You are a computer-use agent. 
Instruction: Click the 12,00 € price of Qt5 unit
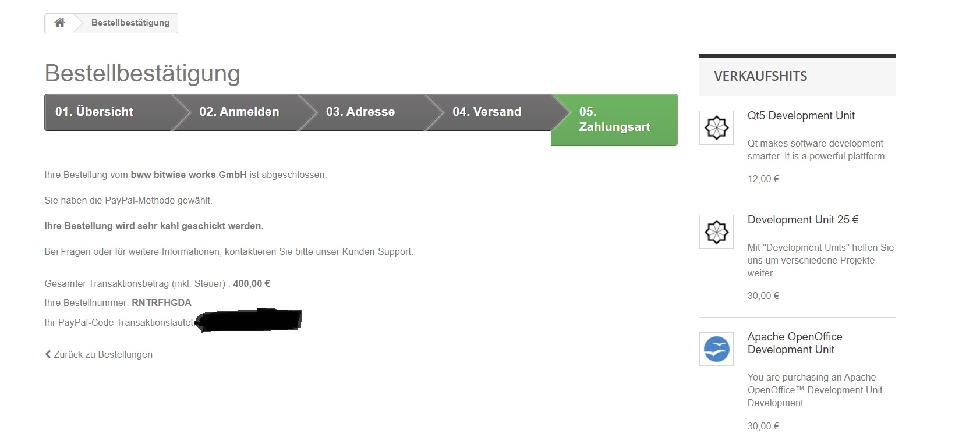pos(763,179)
